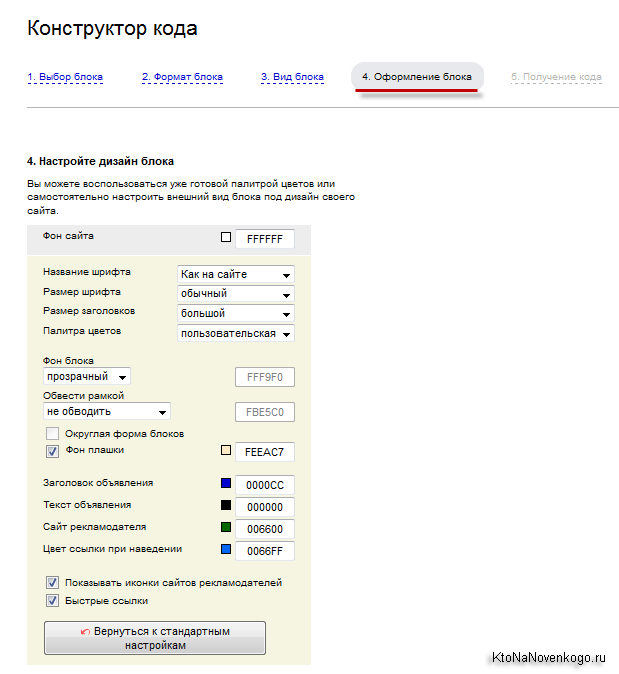Go to step 1 Выбор блока
Screen dimensions: 619x674
65,77
